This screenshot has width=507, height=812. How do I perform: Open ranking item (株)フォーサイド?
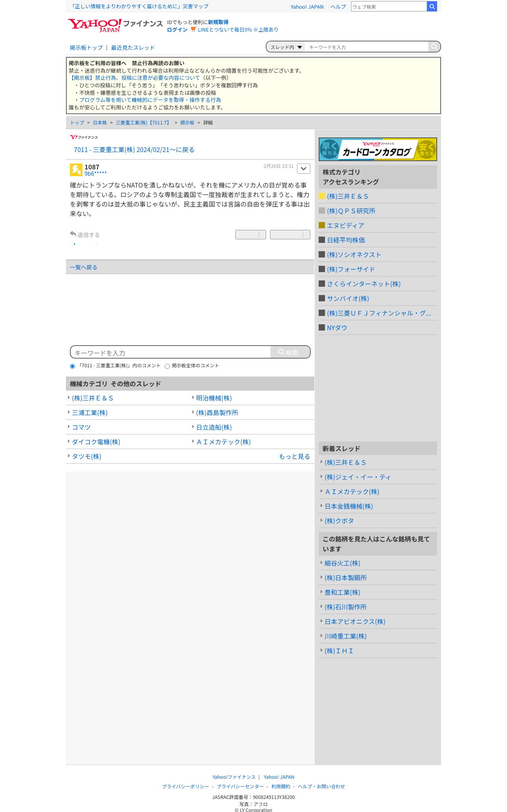[x=351, y=269]
